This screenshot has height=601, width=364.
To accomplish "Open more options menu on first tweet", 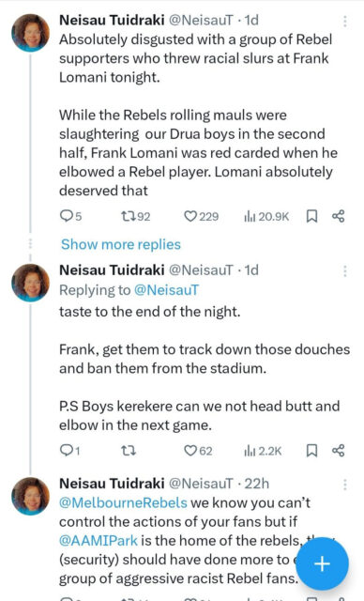I will (x=345, y=22).
